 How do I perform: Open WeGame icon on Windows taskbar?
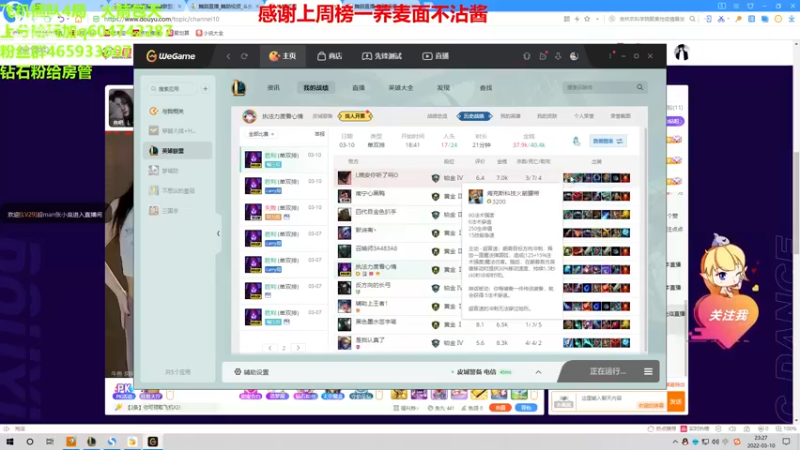point(153,441)
